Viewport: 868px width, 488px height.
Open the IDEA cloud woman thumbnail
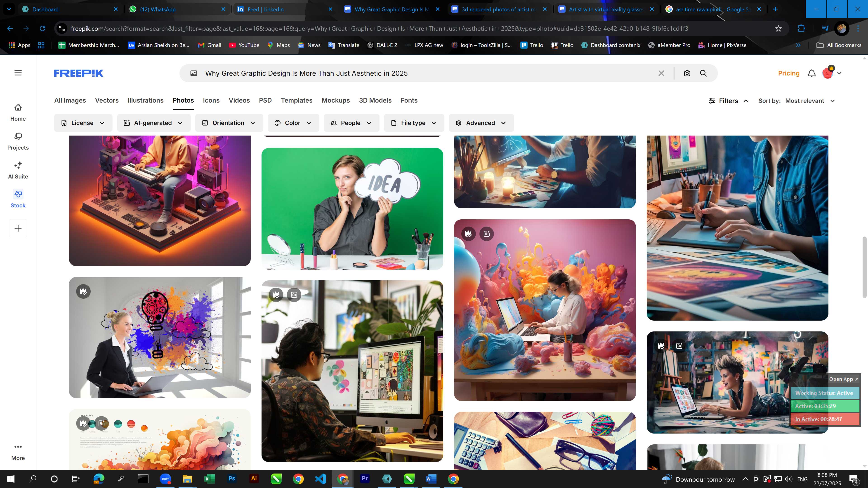click(x=352, y=209)
